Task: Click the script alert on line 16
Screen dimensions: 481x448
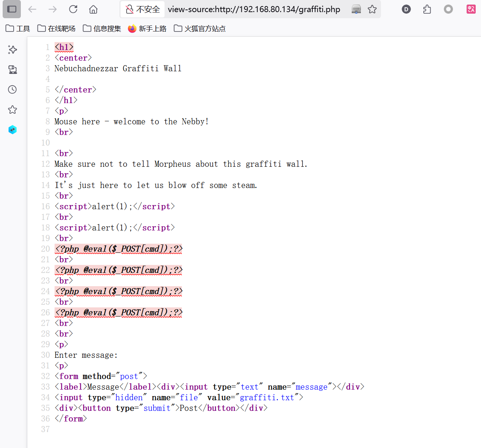Action: 114,206
